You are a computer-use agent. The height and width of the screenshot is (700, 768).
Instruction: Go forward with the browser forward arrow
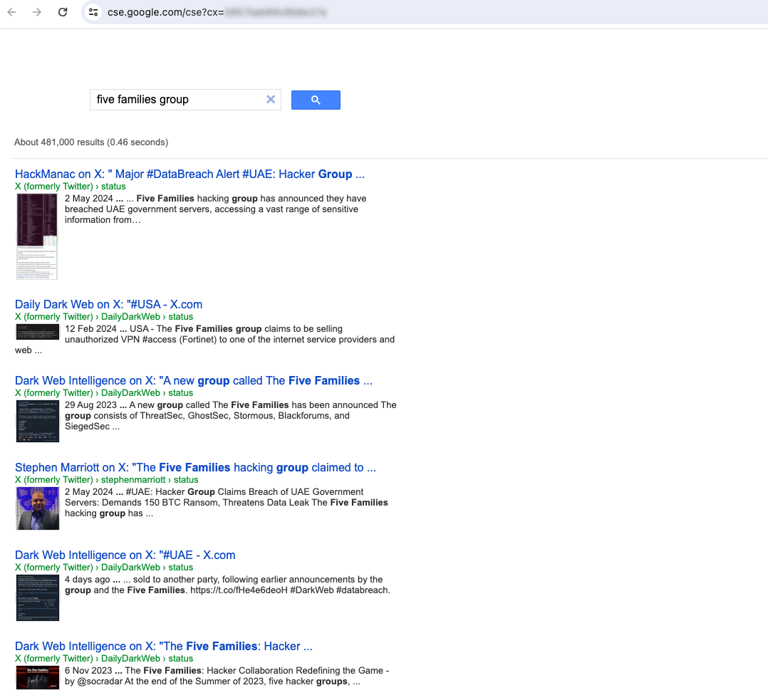pyautogui.click(x=37, y=12)
